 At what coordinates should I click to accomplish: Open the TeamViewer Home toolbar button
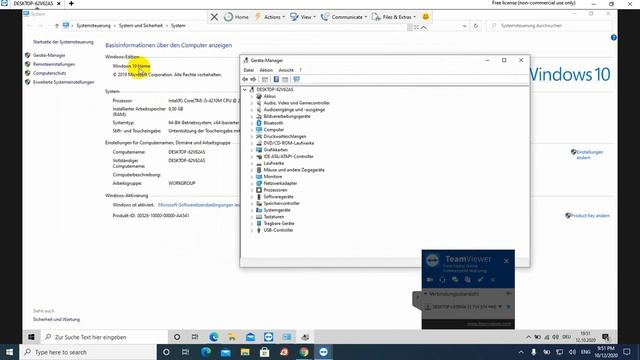[236, 17]
